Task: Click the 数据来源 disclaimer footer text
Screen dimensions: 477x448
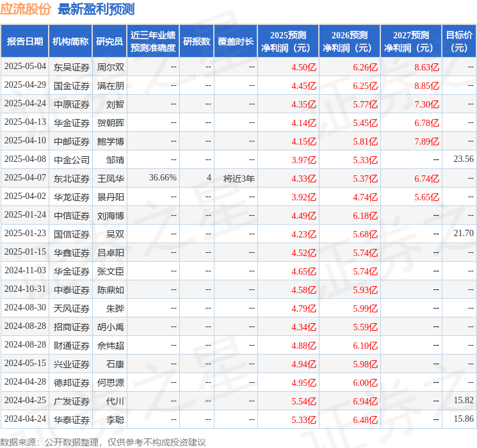Action: 103,442
